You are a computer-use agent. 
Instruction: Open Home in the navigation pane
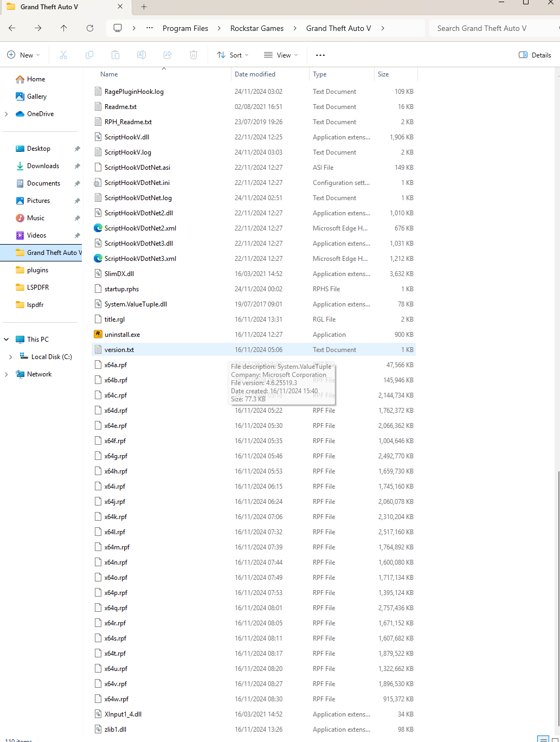click(36, 79)
